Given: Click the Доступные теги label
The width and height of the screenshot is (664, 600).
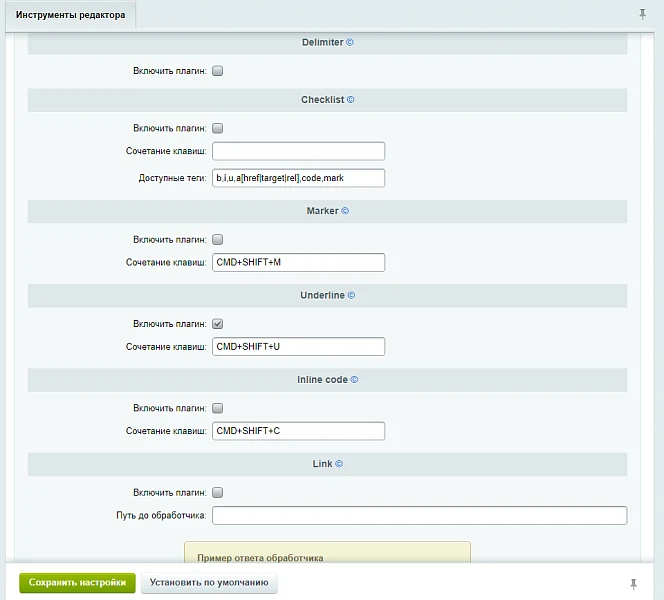Looking at the screenshot, I should tap(172, 178).
